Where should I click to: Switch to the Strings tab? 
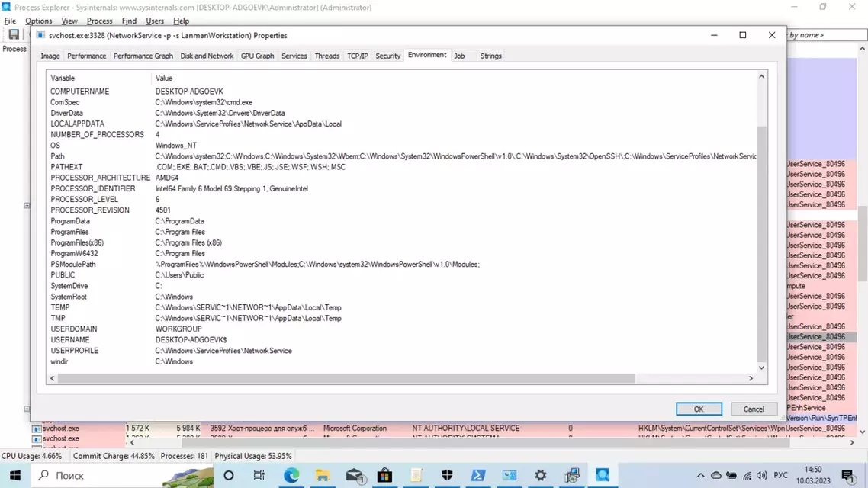click(491, 56)
